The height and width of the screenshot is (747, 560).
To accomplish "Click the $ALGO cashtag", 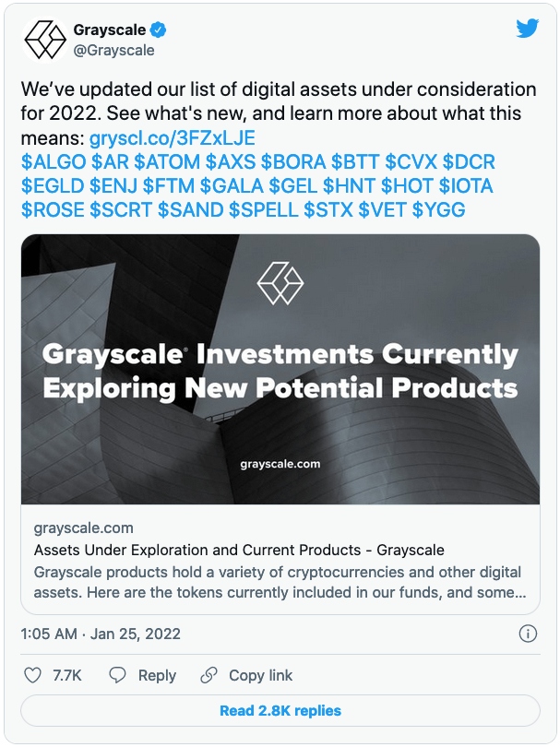I will [54, 162].
